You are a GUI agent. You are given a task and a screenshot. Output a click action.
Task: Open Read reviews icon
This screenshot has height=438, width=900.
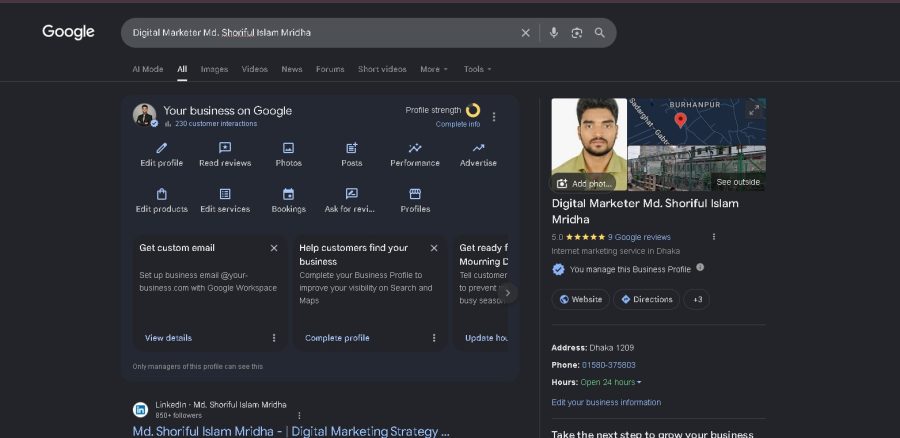point(225,148)
